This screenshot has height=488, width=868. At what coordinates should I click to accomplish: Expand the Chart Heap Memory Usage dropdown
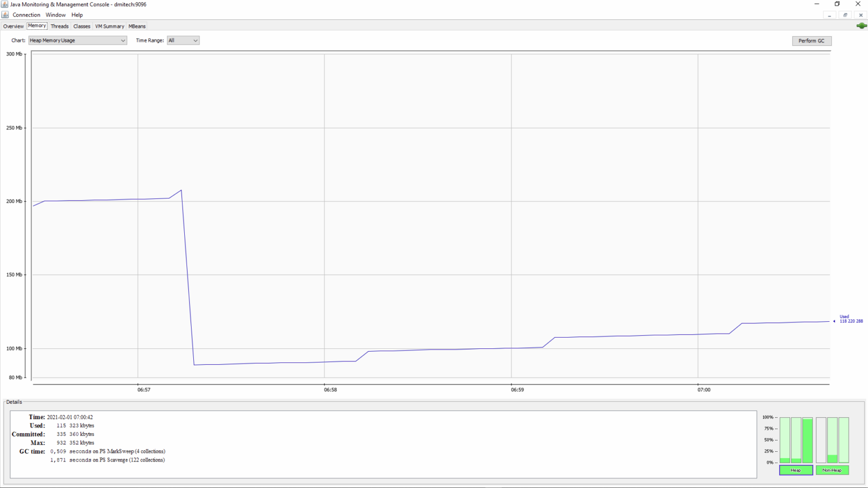(x=77, y=41)
